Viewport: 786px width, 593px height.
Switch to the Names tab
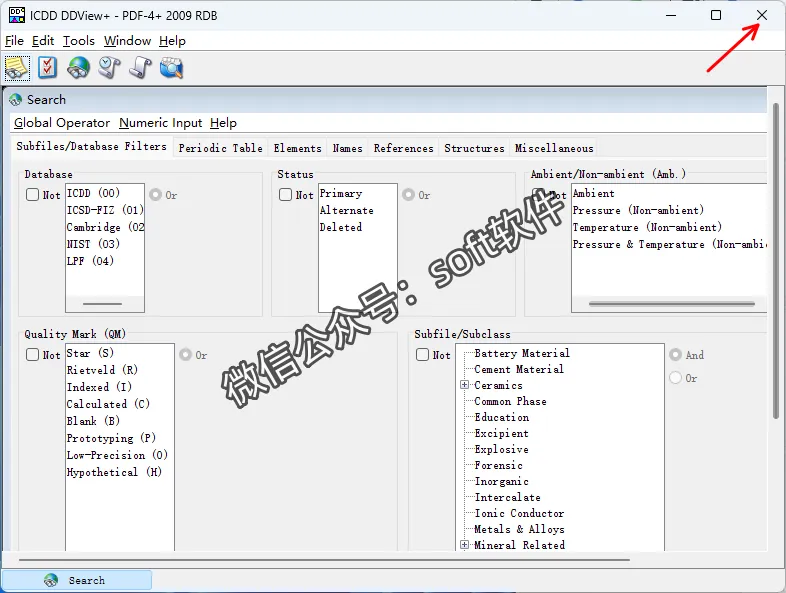tap(347, 148)
